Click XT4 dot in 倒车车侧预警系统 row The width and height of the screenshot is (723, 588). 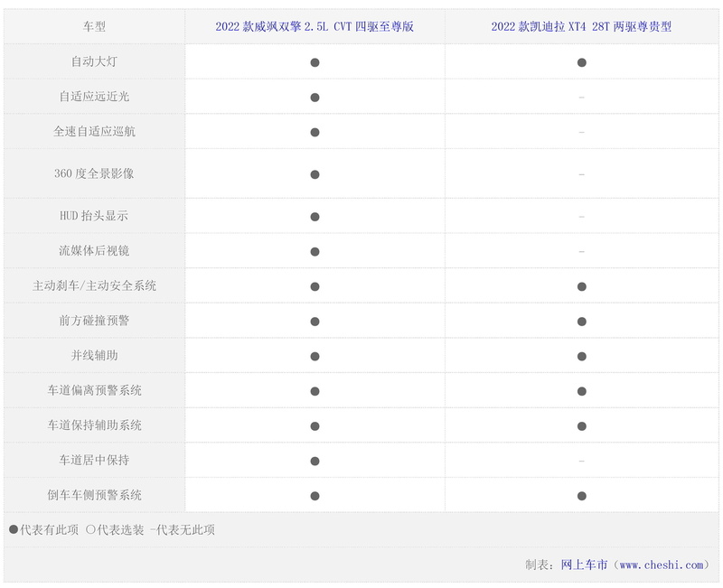[582, 496]
